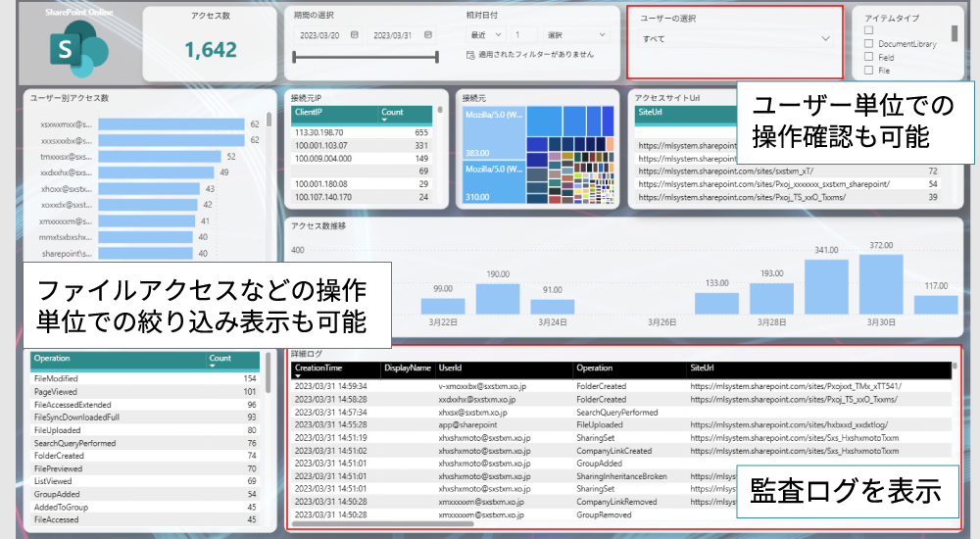Click the sort arrow under CreationTime header
The height and width of the screenshot is (539, 980).
pyautogui.click(x=299, y=377)
